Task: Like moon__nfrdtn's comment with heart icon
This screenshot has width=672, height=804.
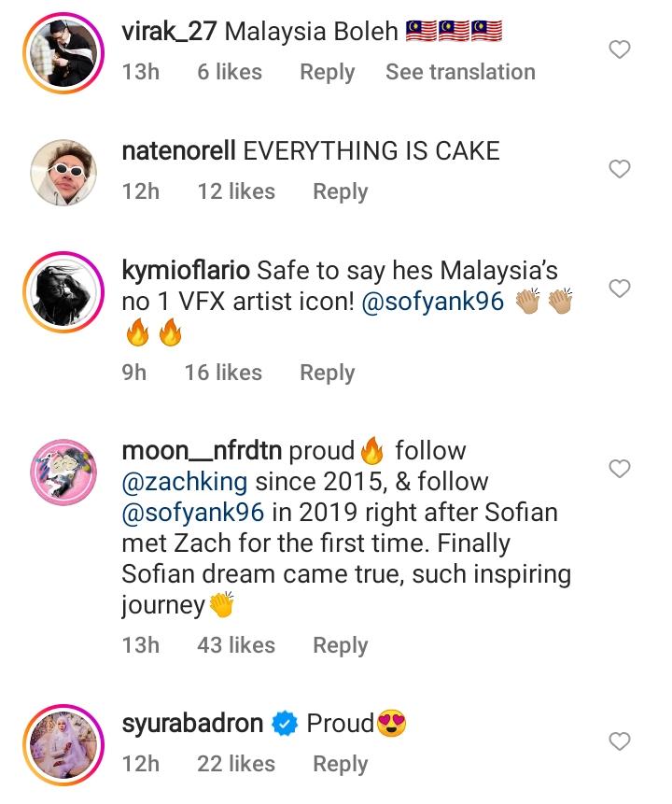Action: point(620,469)
